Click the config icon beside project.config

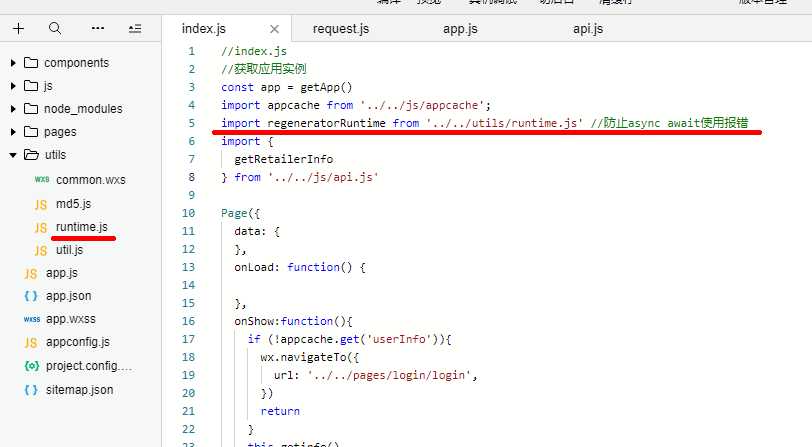tap(32, 366)
